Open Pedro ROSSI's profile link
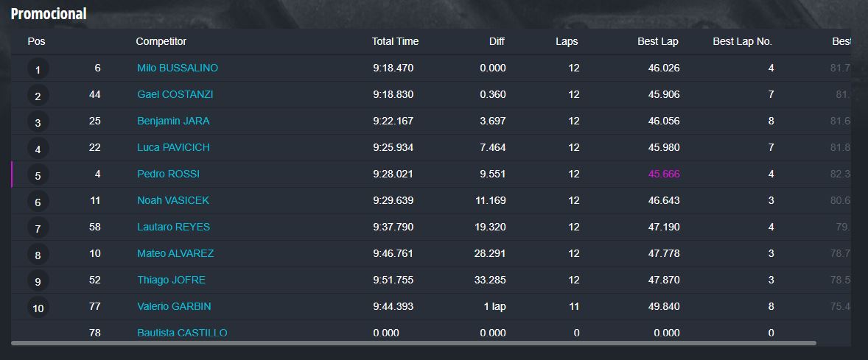 tap(168, 174)
